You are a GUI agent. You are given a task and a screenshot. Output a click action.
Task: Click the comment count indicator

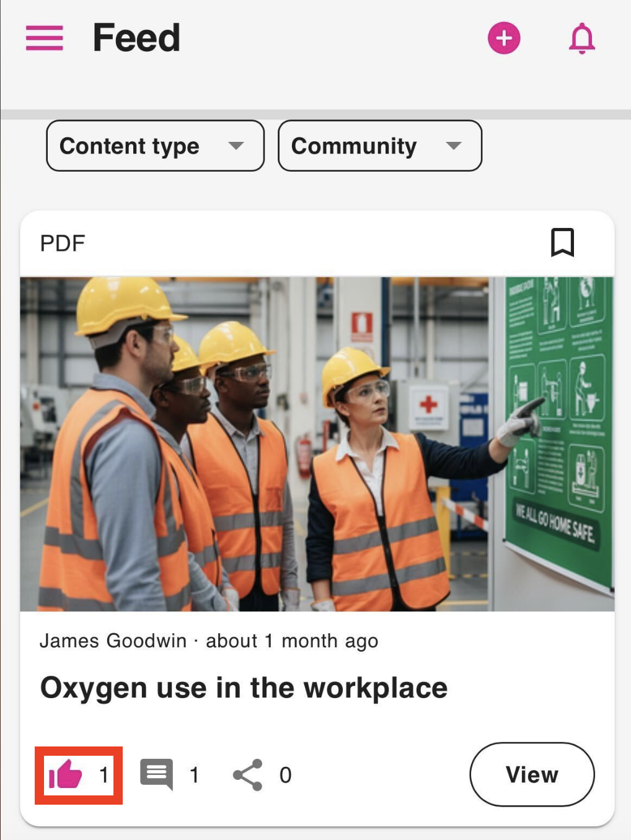point(194,774)
